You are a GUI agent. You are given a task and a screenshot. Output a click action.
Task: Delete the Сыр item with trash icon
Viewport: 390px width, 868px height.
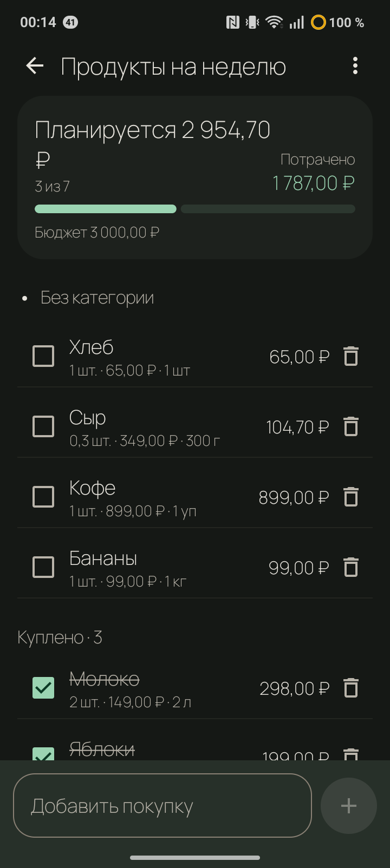(x=351, y=427)
